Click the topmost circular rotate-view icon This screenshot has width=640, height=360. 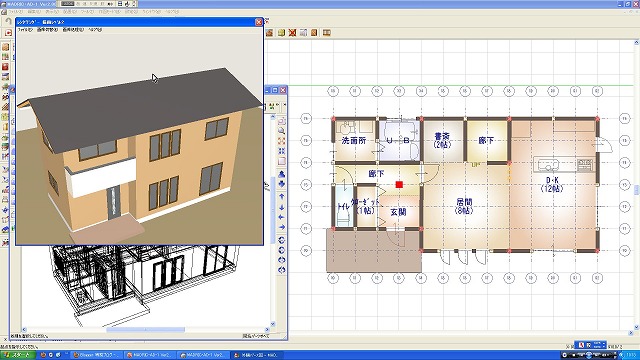[x=282, y=240]
